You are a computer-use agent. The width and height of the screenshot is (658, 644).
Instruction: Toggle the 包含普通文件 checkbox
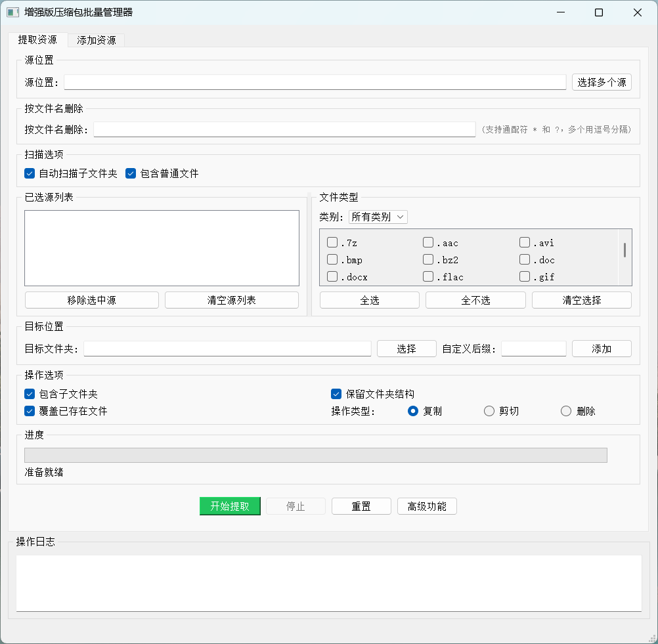pyautogui.click(x=131, y=174)
